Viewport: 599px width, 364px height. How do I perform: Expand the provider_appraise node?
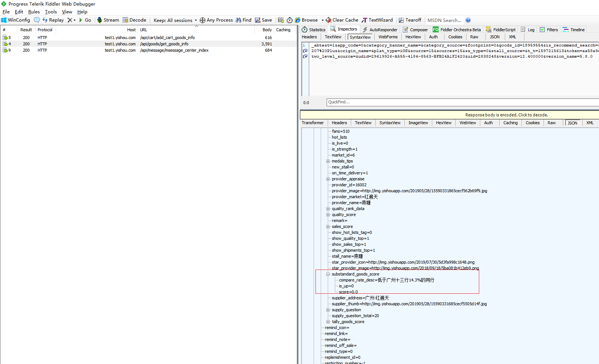point(328,179)
